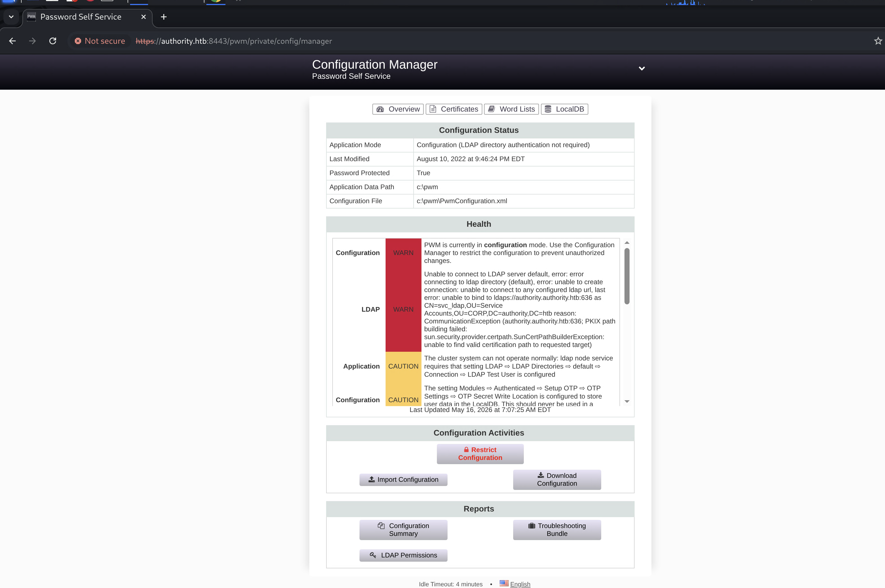Click the Word Lists book icon
The image size is (885, 588).
click(x=492, y=109)
